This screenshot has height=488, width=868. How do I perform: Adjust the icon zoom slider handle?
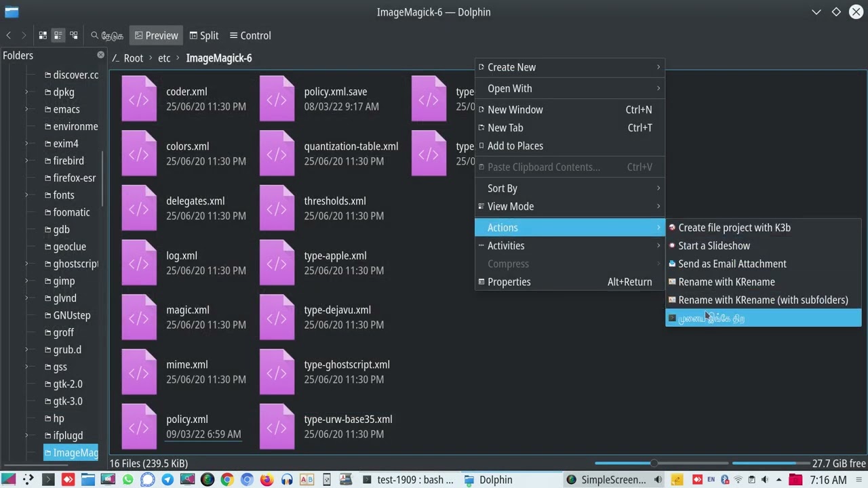coord(654,464)
